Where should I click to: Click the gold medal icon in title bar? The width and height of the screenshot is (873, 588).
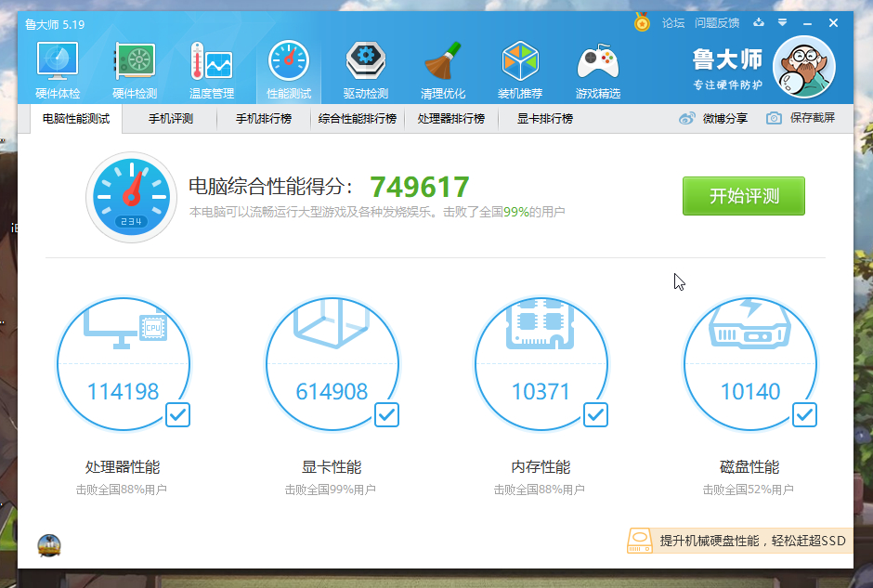[642, 22]
